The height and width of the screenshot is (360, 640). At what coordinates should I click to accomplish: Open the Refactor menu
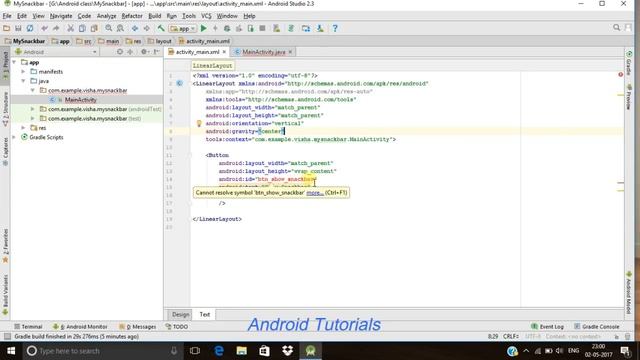click(x=132, y=16)
